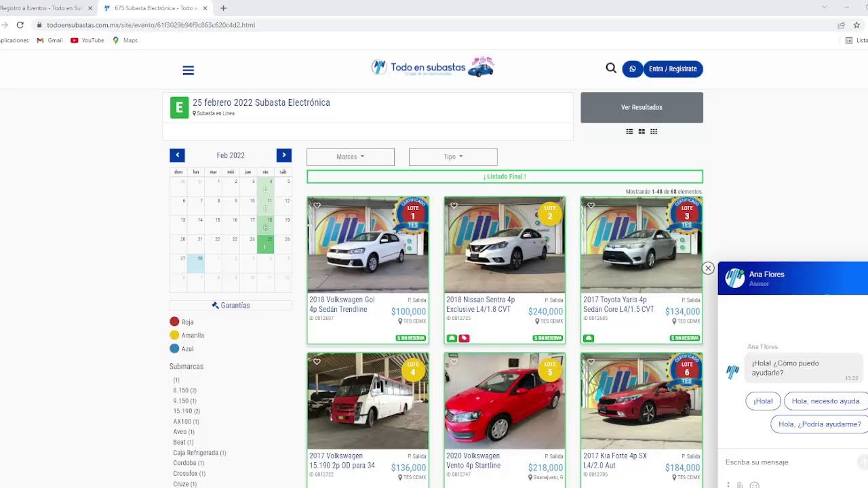Image resolution: width=868 pixels, height=488 pixels.
Task: Click the Entra / Regístrate button
Action: coord(673,68)
